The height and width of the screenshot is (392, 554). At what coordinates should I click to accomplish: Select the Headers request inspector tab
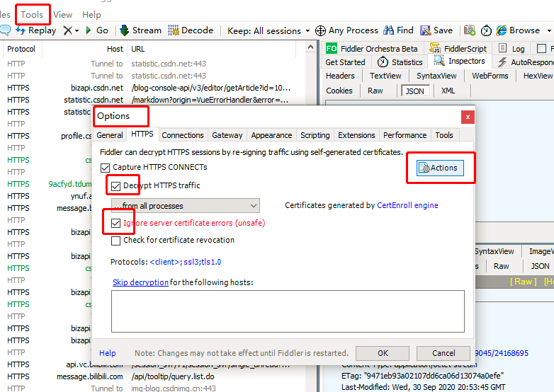pos(340,76)
